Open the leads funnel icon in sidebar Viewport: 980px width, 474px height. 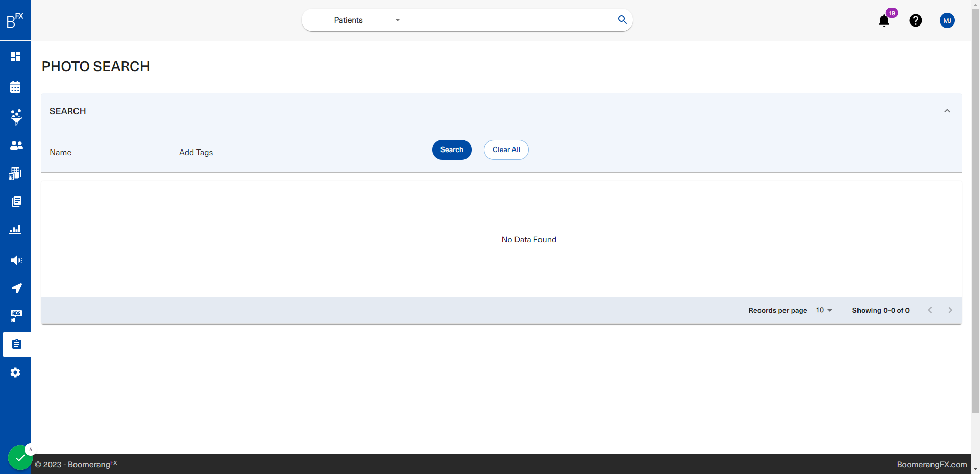coord(16,117)
